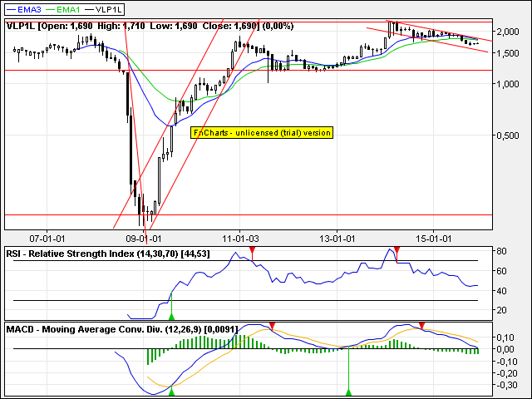Click the MACD red sell marker after 11-01-03
The width and height of the screenshot is (532, 399).
[x=272, y=327]
